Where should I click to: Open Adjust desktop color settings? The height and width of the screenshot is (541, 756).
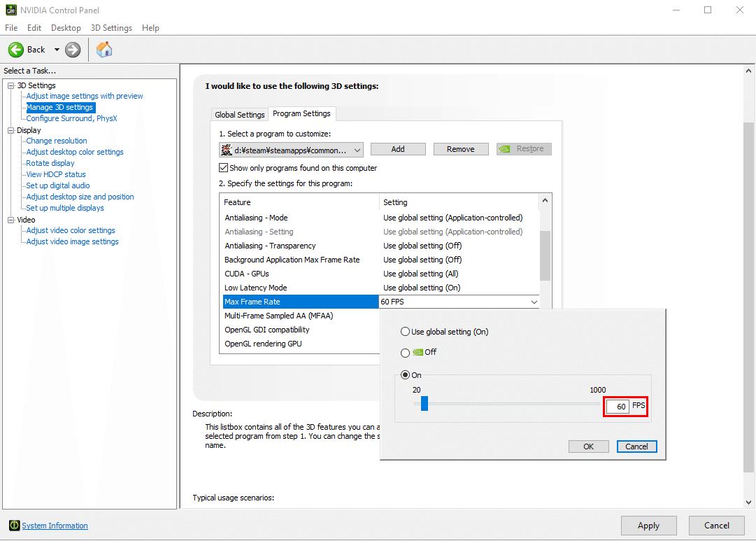click(x=75, y=152)
